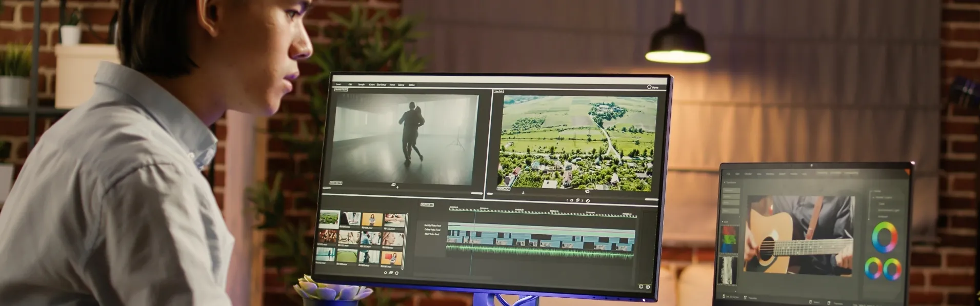
Task: Click the prohibit circle icon under aerial preview
Action: coord(588,201)
